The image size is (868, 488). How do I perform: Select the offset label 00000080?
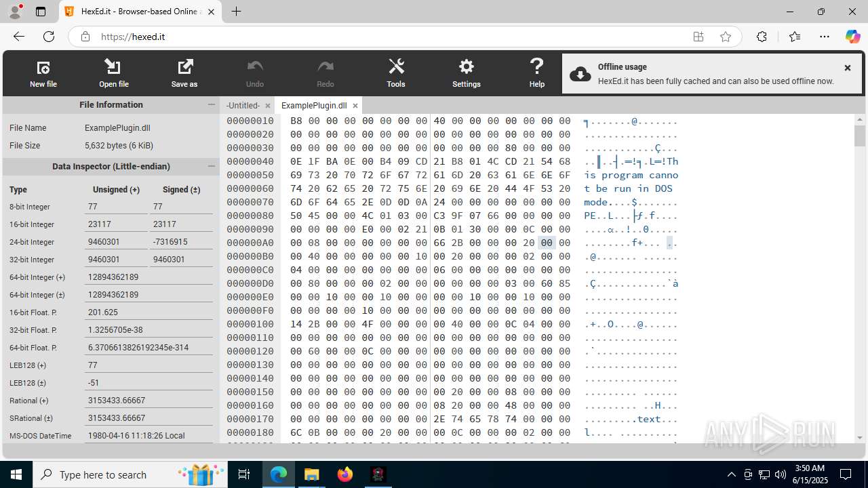point(250,216)
